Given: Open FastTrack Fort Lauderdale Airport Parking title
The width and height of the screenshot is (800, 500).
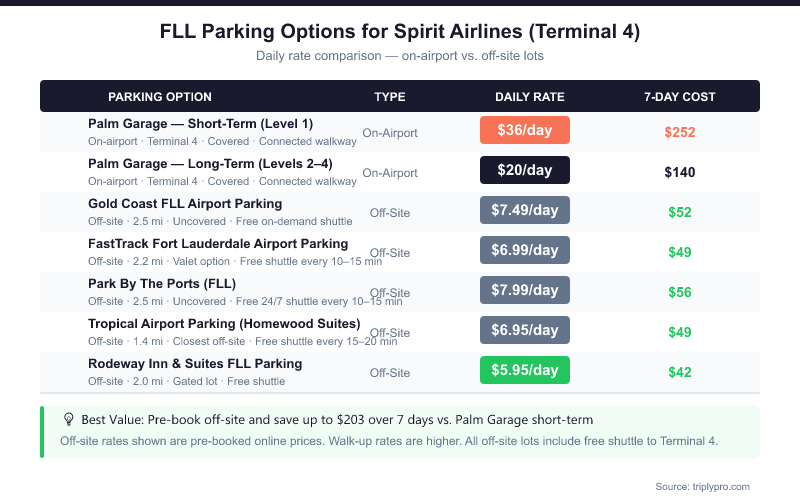Looking at the screenshot, I should pos(218,244).
